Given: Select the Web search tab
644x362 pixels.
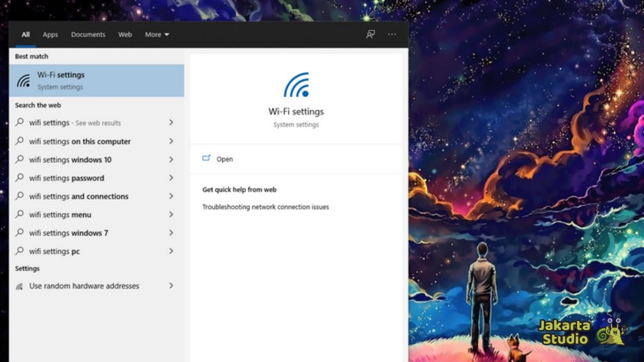Looking at the screenshot, I should (125, 35).
